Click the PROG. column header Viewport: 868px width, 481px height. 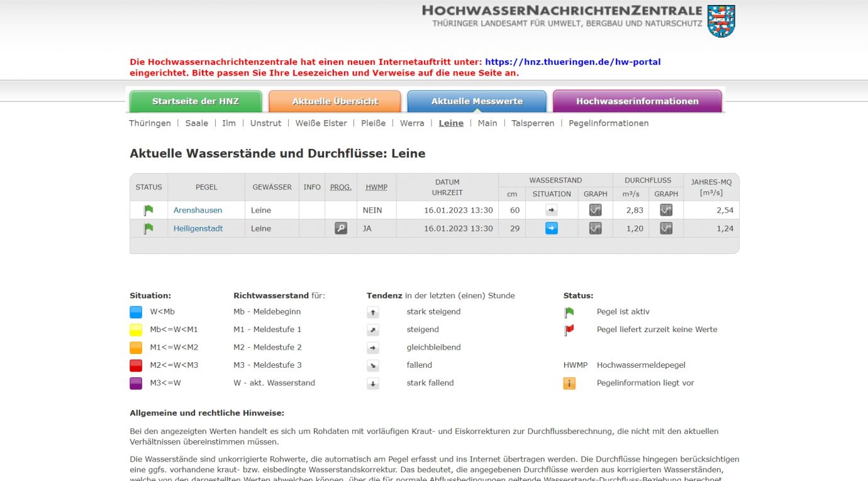tap(341, 187)
